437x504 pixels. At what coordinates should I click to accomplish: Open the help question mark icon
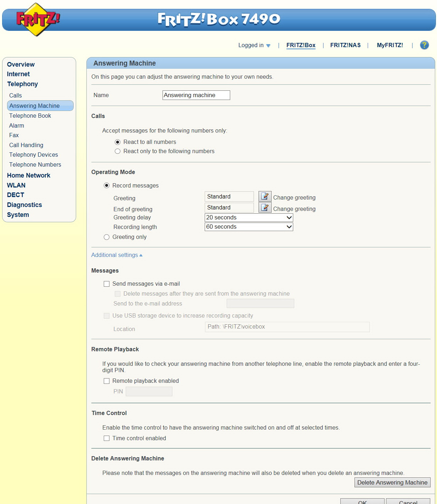click(424, 45)
